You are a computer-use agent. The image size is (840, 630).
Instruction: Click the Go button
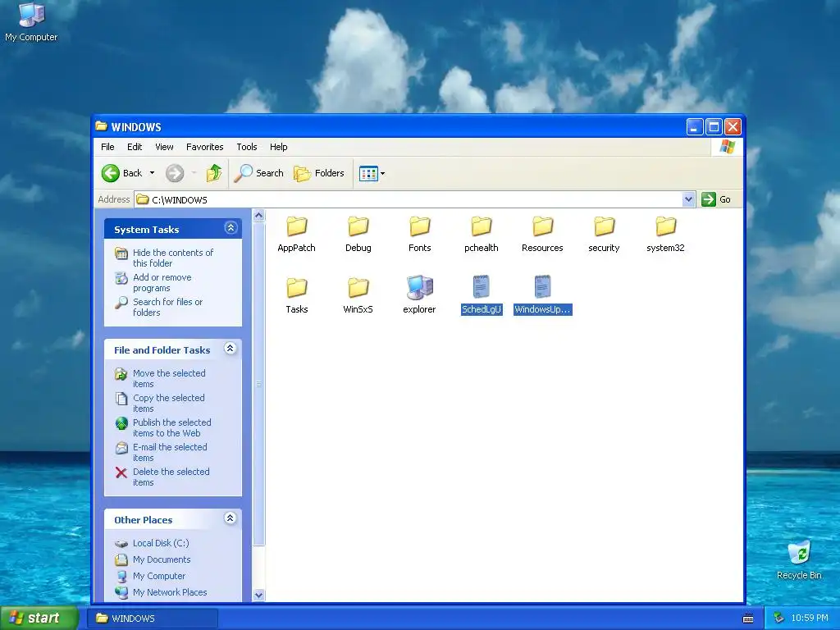point(716,199)
